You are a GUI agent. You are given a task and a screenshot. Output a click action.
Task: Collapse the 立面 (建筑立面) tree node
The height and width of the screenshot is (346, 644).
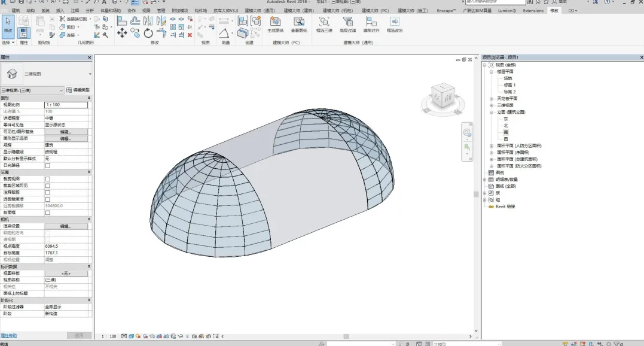(492, 112)
